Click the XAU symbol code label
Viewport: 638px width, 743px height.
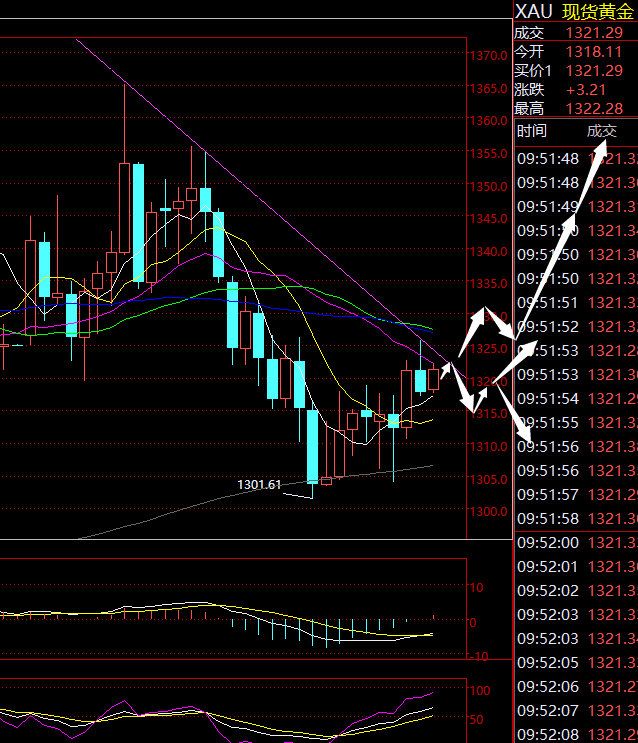coord(533,11)
